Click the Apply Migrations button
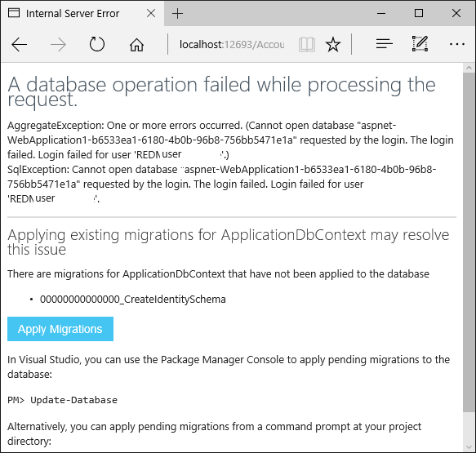Screen dimensions: 476x453 60,329
